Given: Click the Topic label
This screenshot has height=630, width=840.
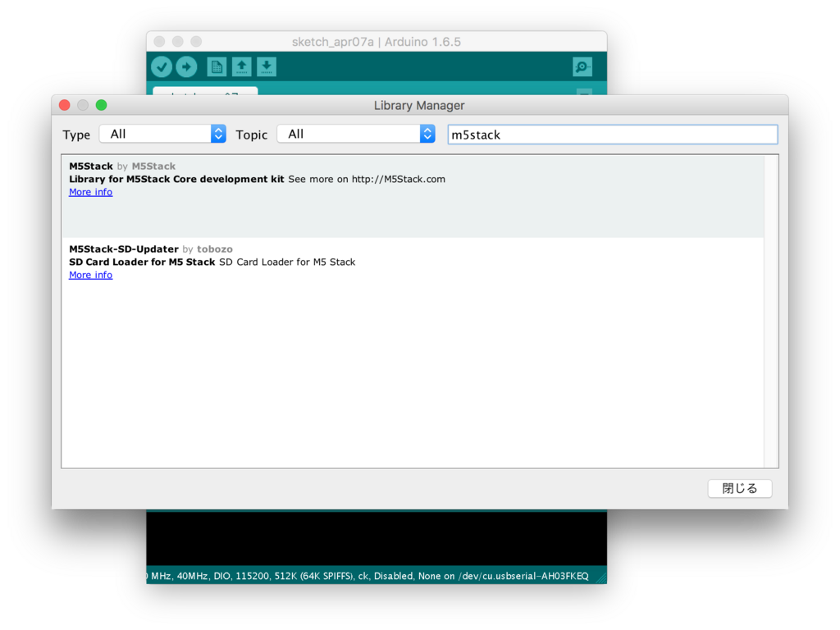Looking at the screenshot, I should click(x=251, y=135).
